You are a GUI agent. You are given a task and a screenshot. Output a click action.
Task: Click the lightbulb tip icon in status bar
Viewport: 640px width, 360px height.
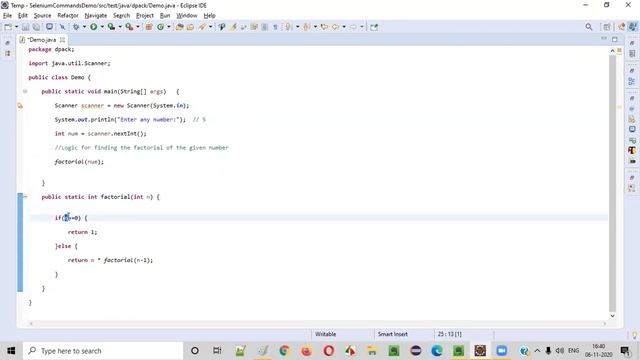[x=634, y=335]
